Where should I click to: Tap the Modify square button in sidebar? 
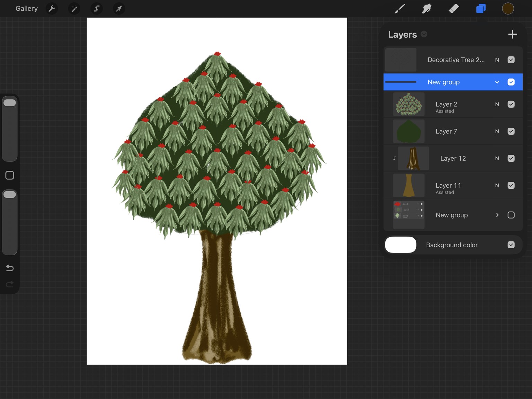click(10, 175)
